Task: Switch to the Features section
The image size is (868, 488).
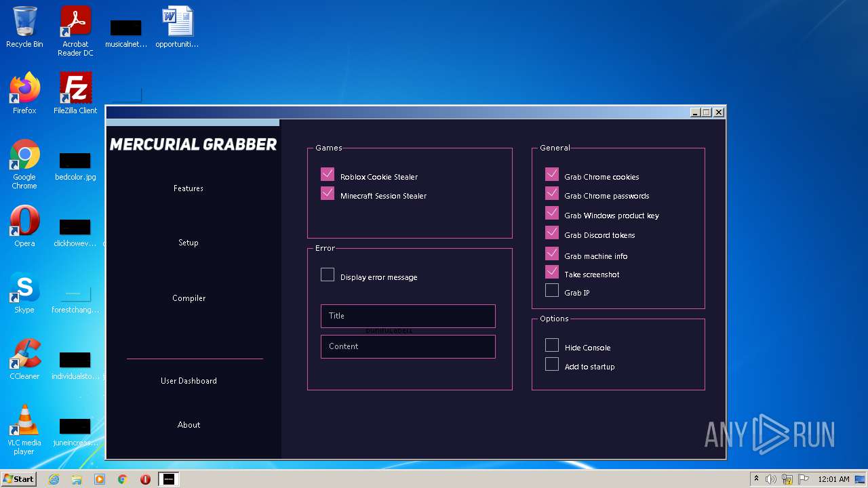Action: coord(189,188)
